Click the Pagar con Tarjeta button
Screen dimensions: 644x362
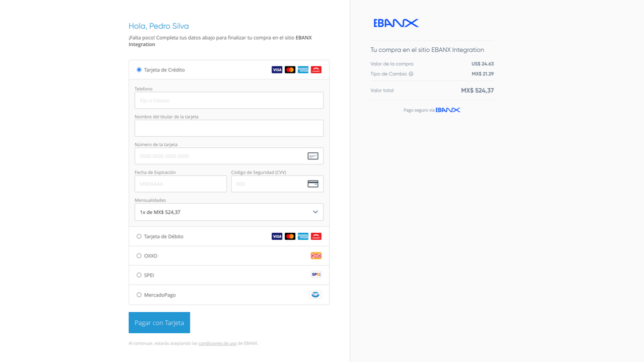click(159, 322)
